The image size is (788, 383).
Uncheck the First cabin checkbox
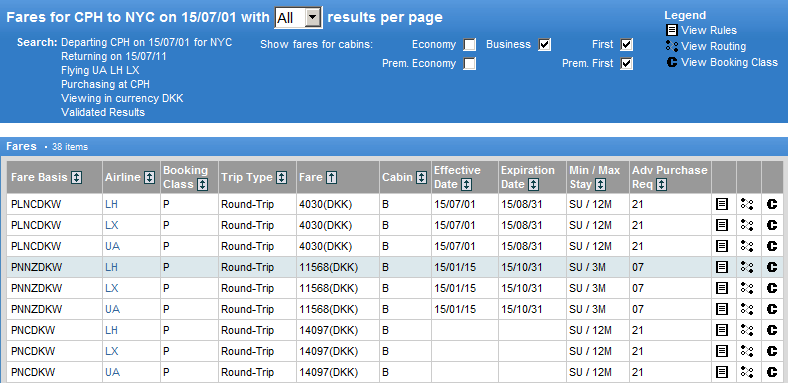[x=626, y=45]
